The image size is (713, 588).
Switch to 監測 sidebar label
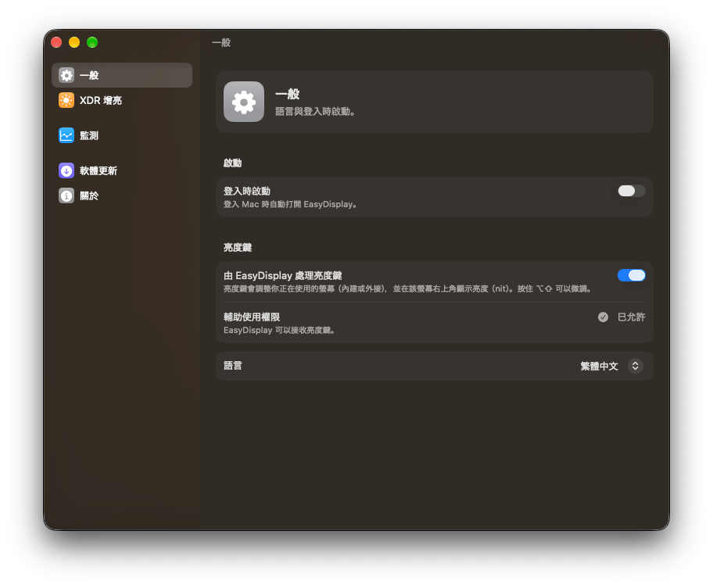[89, 135]
